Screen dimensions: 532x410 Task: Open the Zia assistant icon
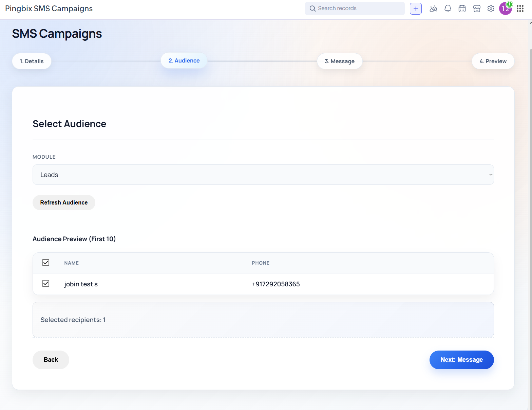[x=433, y=8]
